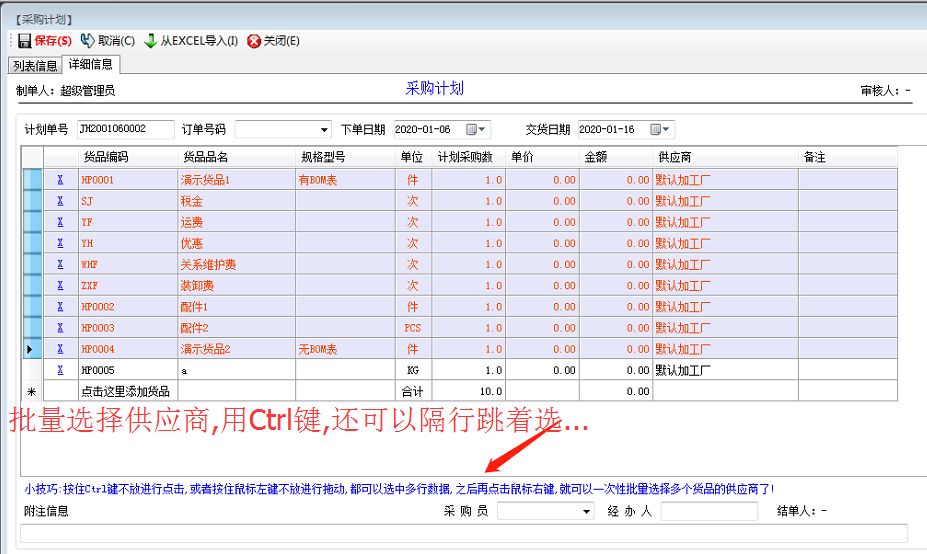Open the order date calendar picker
Viewport: 927px width, 554px height.
470,130
